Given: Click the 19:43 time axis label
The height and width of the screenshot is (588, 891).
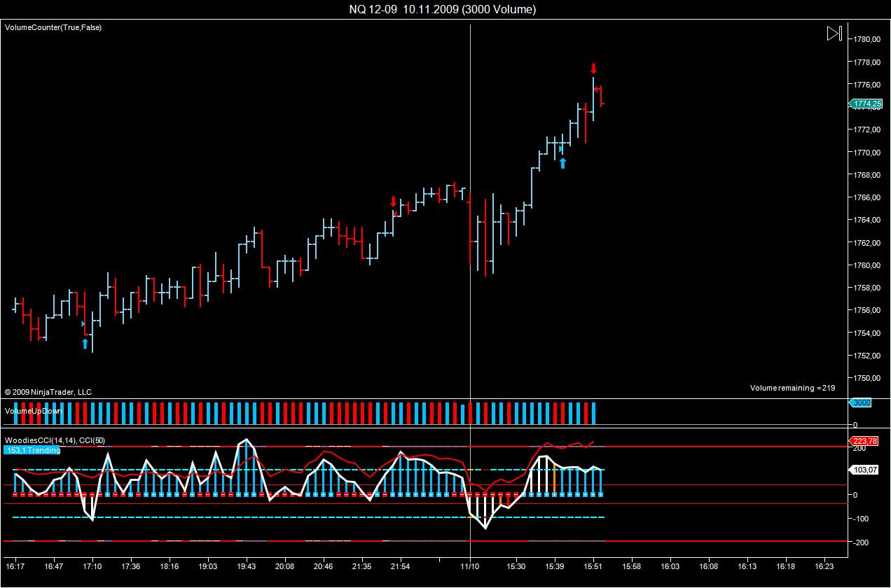Looking at the screenshot, I should click(x=247, y=566).
